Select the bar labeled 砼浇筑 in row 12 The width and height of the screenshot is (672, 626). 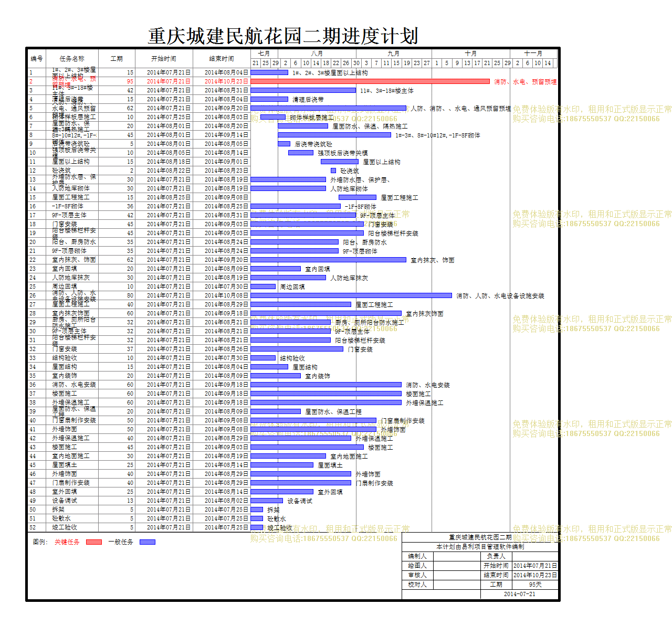point(333,171)
